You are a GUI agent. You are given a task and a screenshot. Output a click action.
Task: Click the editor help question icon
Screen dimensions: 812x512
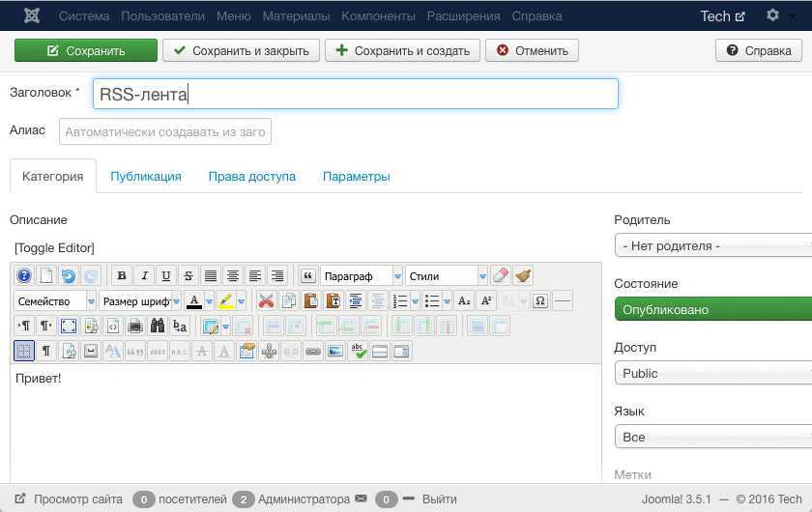coord(24,276)
